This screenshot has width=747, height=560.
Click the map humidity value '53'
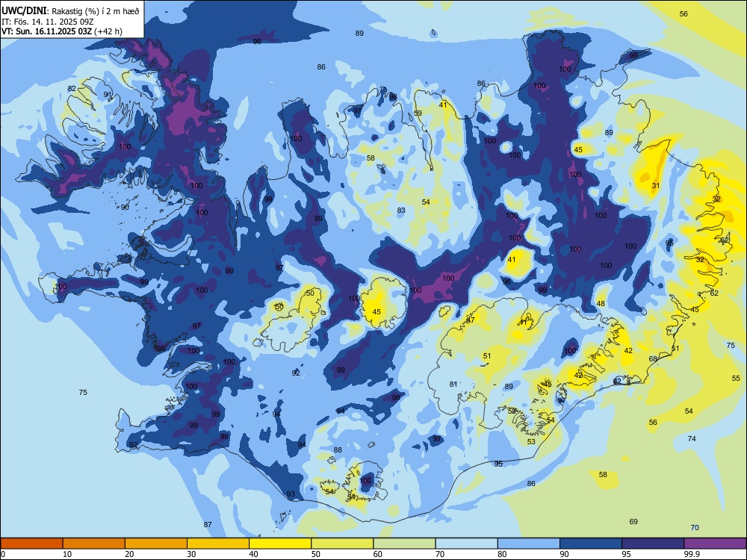(532, 441)
